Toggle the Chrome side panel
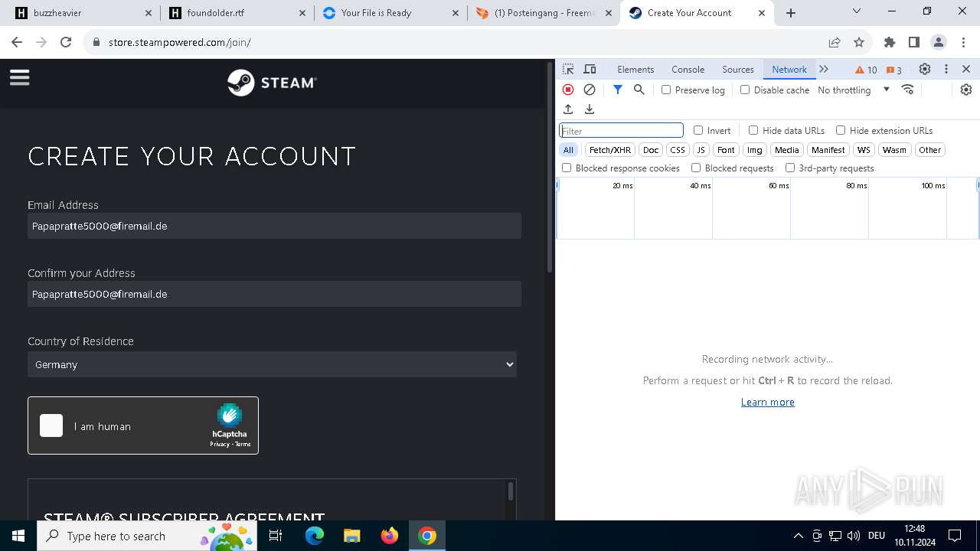 pyautogui.click(x=914, y=42)
